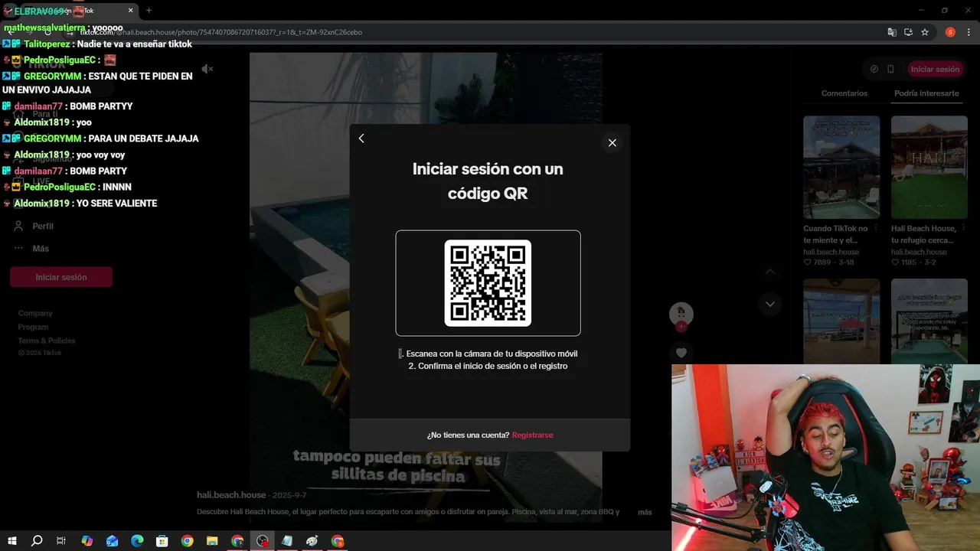Click the '1185' likes count
This screenshot has width=980, height=551.
[909, 262]
